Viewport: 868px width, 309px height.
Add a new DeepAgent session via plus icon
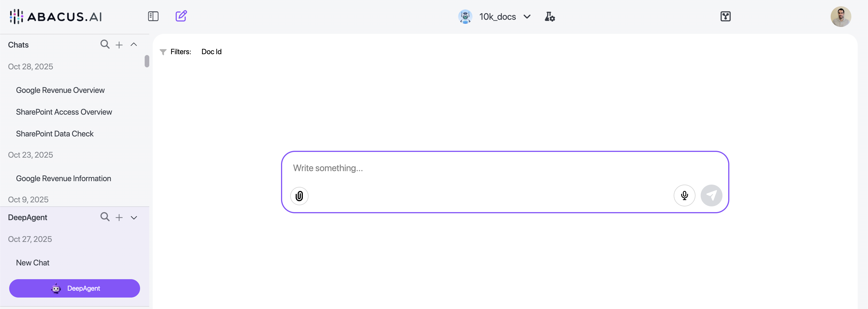click(x=119, y=218)
